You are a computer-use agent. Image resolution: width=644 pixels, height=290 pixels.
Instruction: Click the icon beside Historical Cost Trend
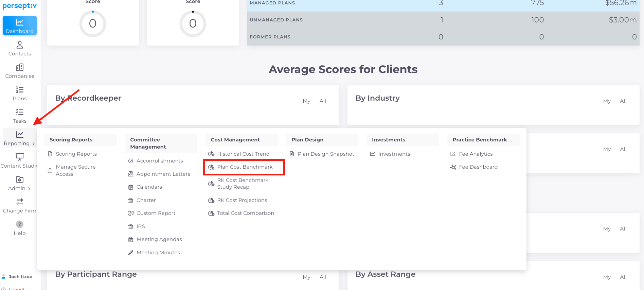click(x=211, y=154)
